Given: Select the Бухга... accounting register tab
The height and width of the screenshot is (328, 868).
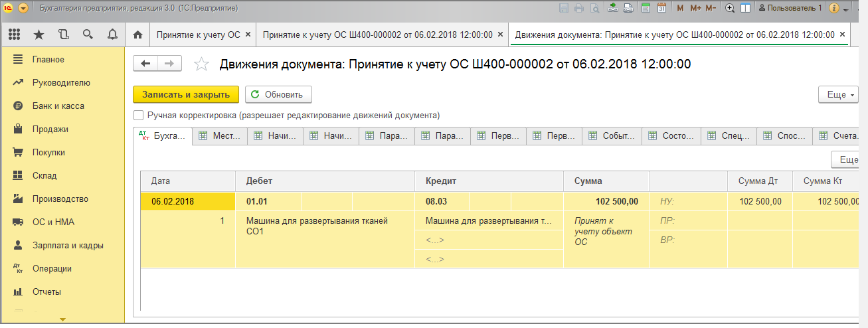Looking at the screenshot, I should pos(163,135).
